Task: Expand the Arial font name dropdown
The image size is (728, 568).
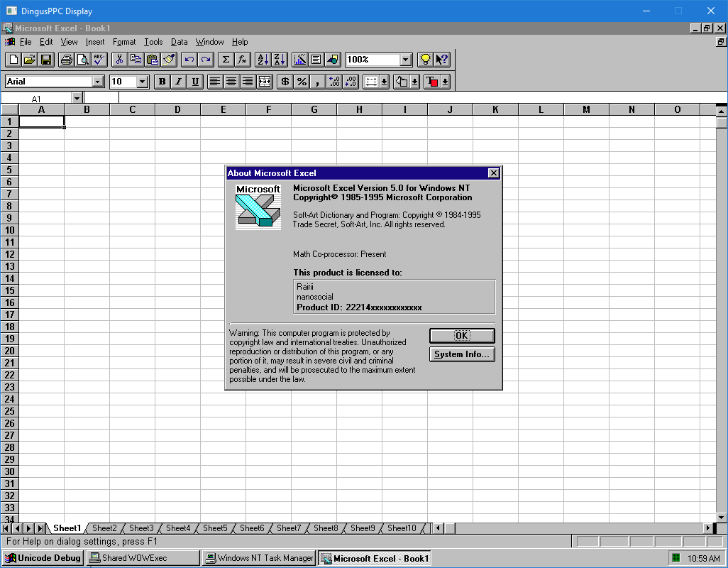Action: click(x=97, y=82)
